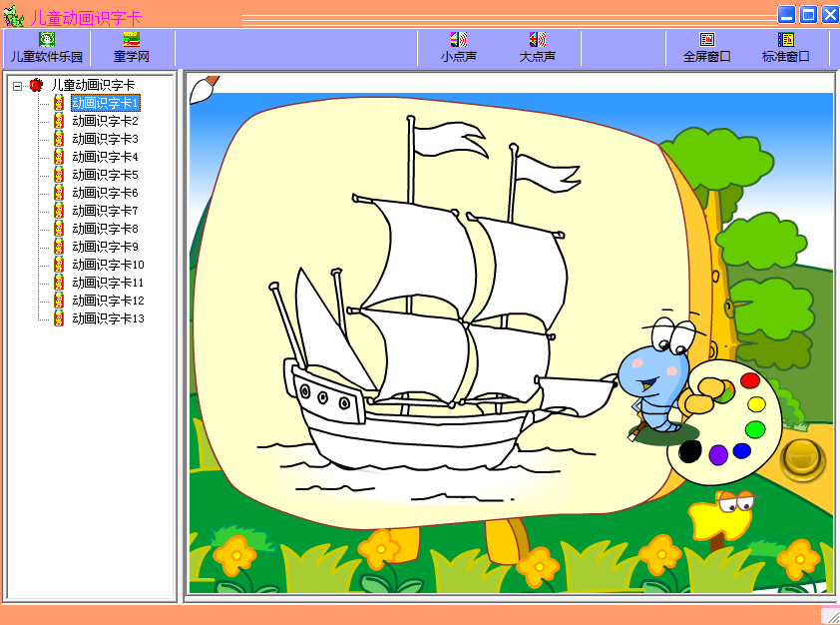Click the blue caterpillar painter character

[x=657, y=375]
